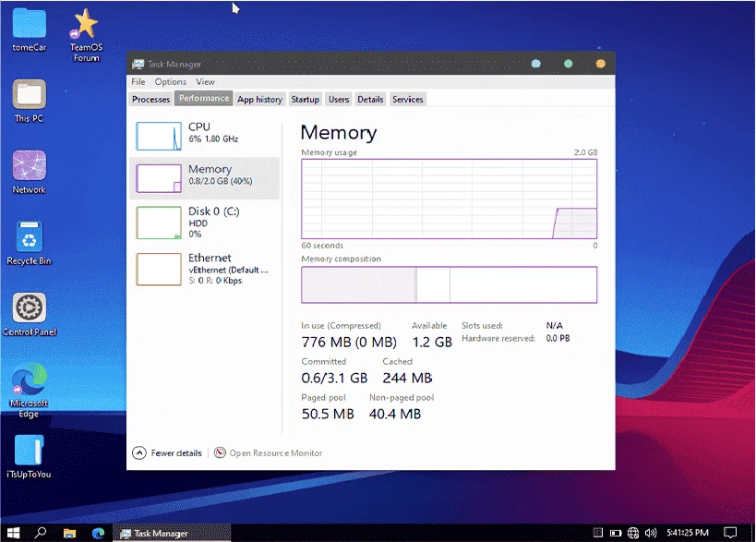
Task: Switch to the Processes tab
Action: click(150, 100)
